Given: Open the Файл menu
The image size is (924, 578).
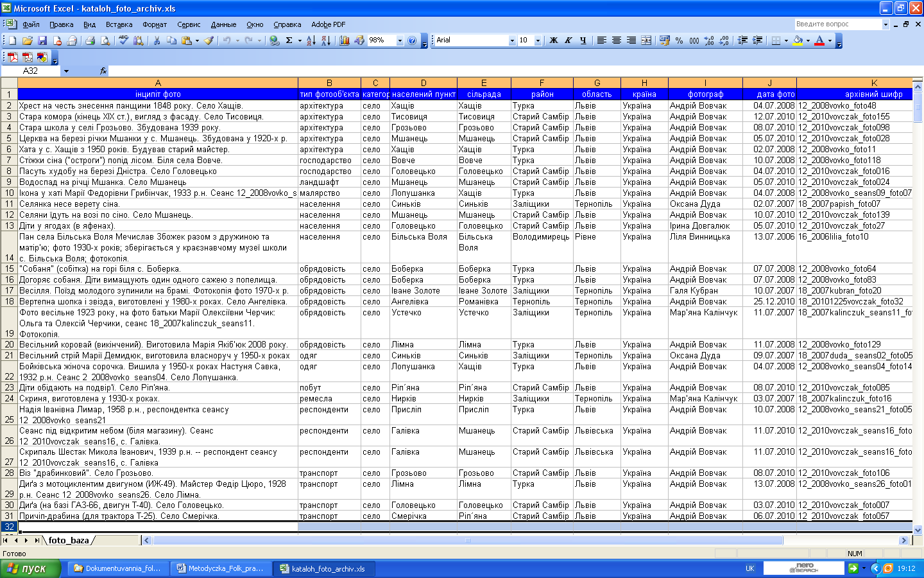Looking at the screenshot, I should (x=31, y=24).
